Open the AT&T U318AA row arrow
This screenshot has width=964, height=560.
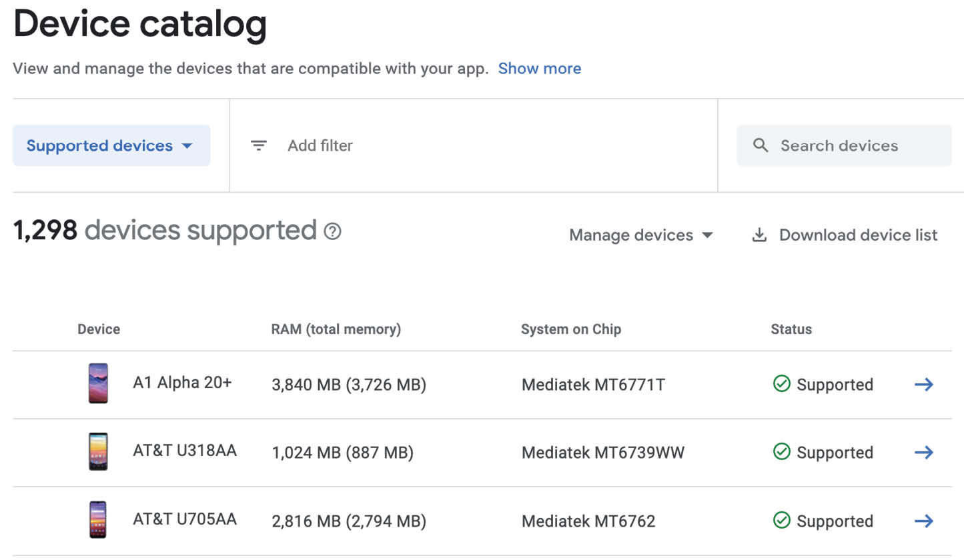tap(923, 453)
